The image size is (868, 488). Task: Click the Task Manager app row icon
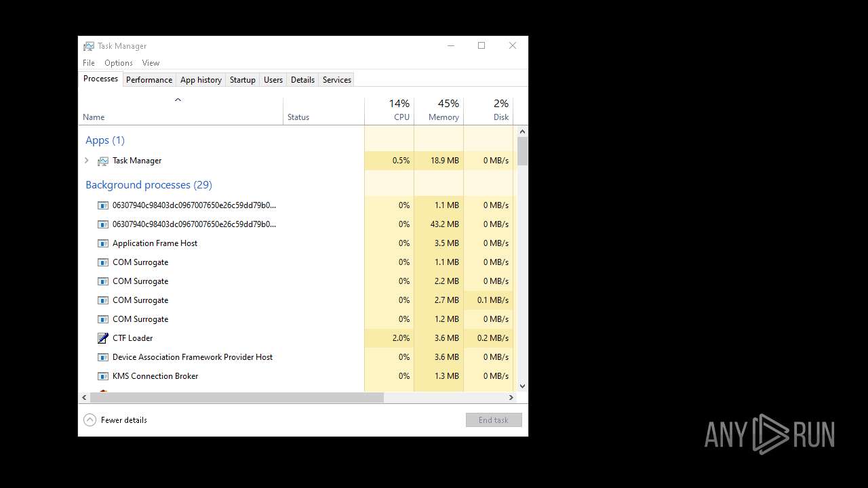[103, 161]
